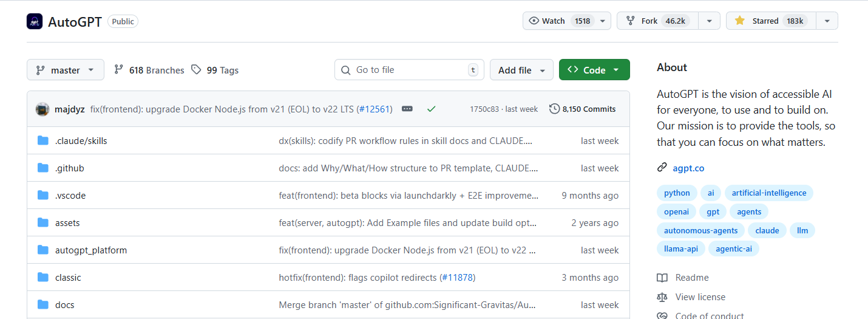Viewport: 868px width, 319px height.
Task: Open the majdyz author profile link
Action: click(70, 109)
